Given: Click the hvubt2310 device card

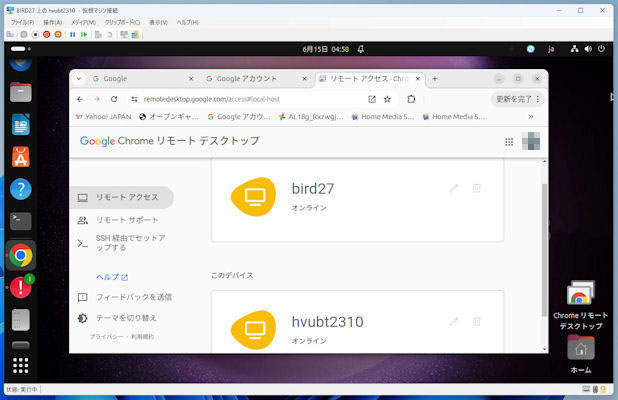Looking at the screenshot, I should [357, 322].
